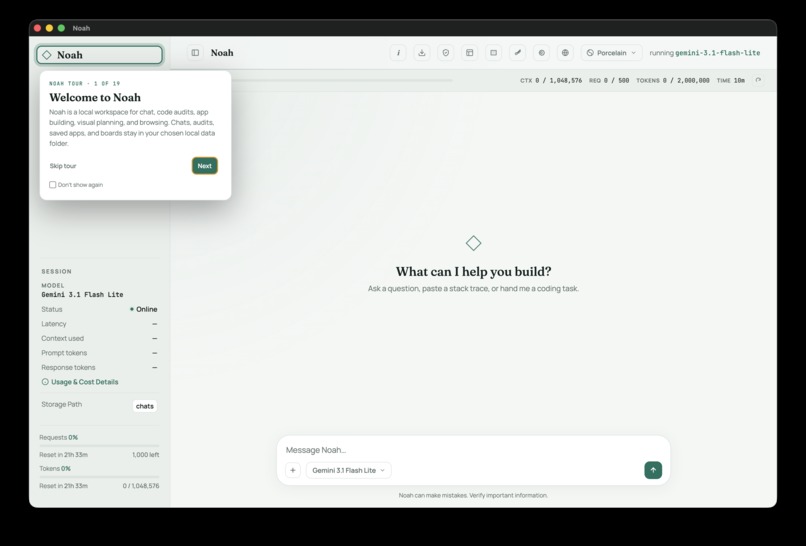This screenshot has height=546, width=806.
Task: Click the TOKENS 0 / 2,000,000 counter
Action: (x=673, y=80)
